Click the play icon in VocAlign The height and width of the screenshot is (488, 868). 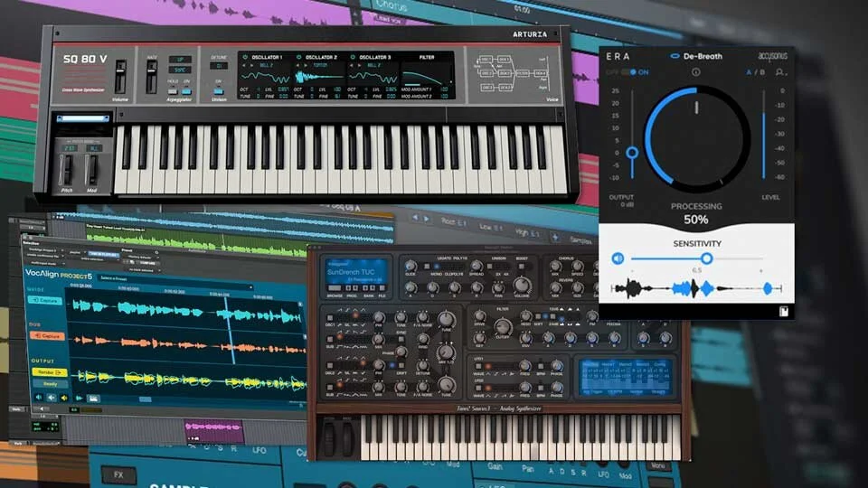[80, 398]
